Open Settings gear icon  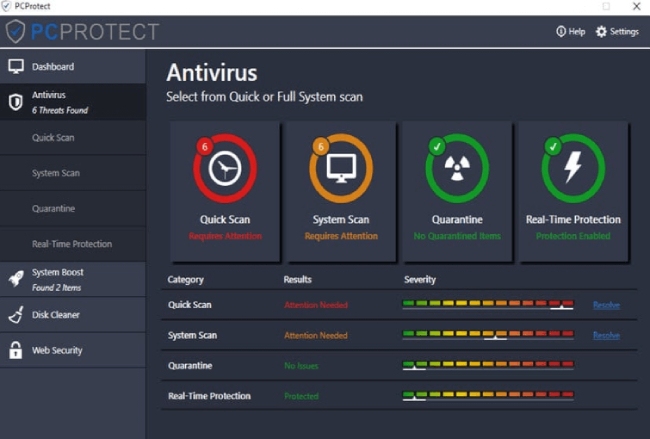point(601,32)
